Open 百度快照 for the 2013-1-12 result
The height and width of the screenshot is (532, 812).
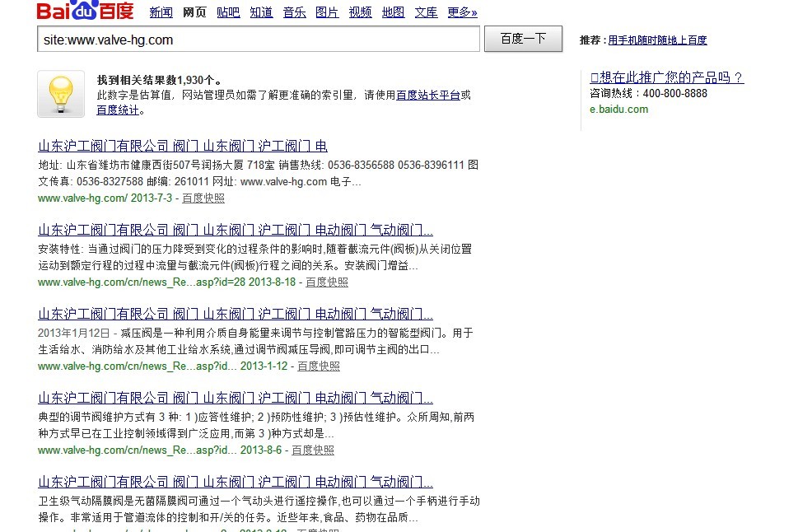pos(319,366)
